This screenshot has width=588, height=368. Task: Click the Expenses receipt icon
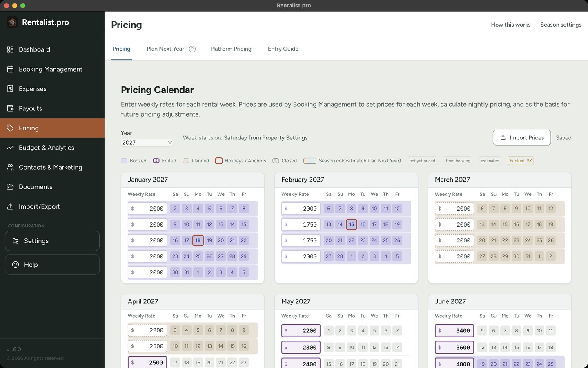tap(10, 89)
